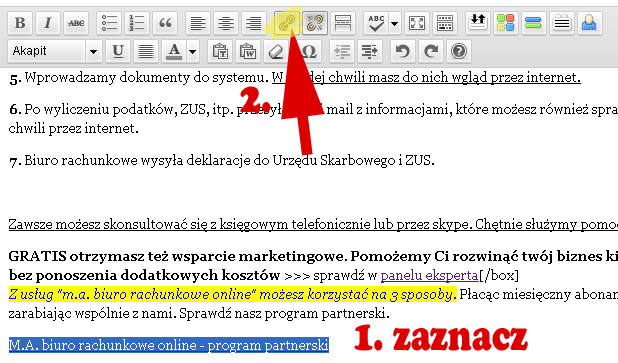Viewport: 618px width, 363px height.
Task: Click the colored squares shortcode icon
Action: point(505,22)
